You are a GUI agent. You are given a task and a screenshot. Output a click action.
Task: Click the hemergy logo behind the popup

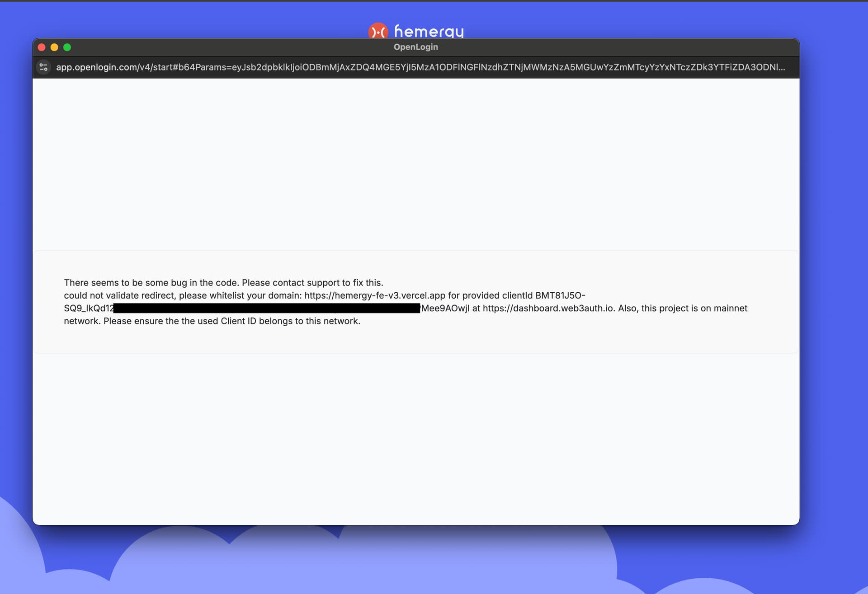(378, 31)
